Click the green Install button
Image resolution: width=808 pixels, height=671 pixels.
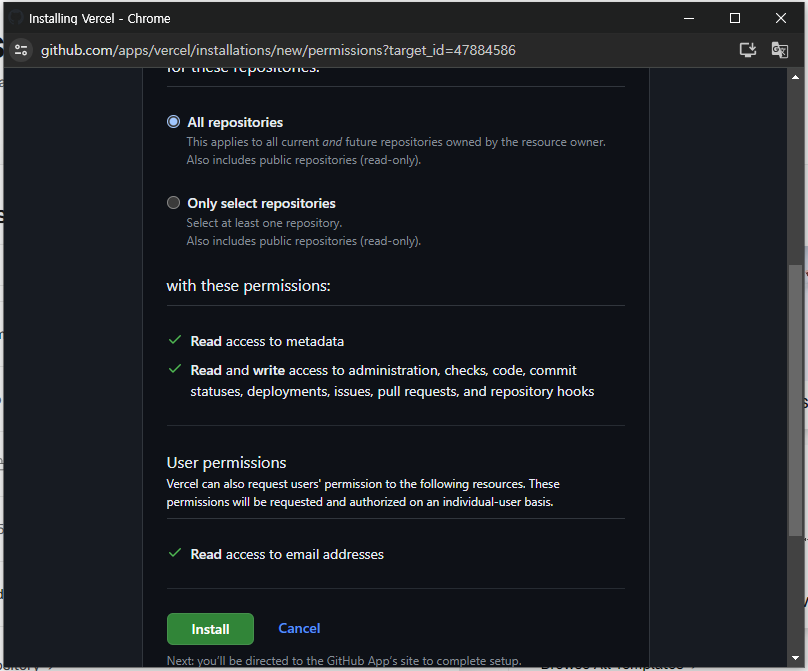coord(210,629)
